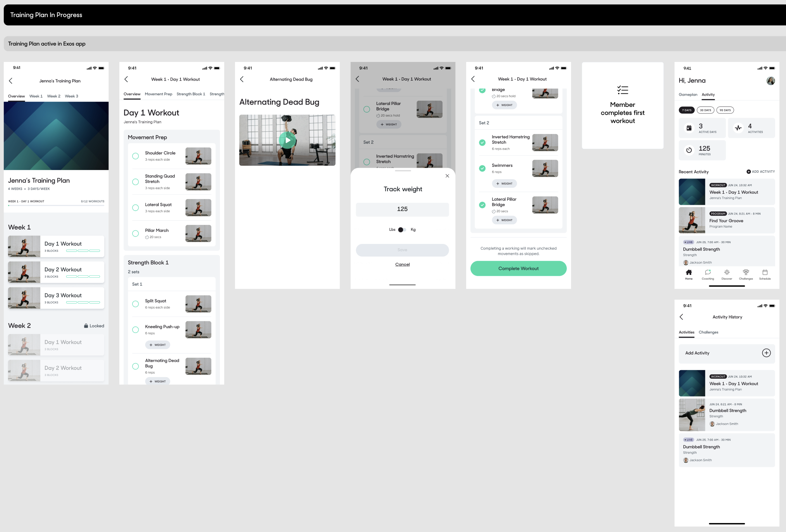The width and height of the screenshot is (786, 532).
Task: Go back from Jenna's Training Plan screen
Action: pyautogui.click(x=11, y=81)
